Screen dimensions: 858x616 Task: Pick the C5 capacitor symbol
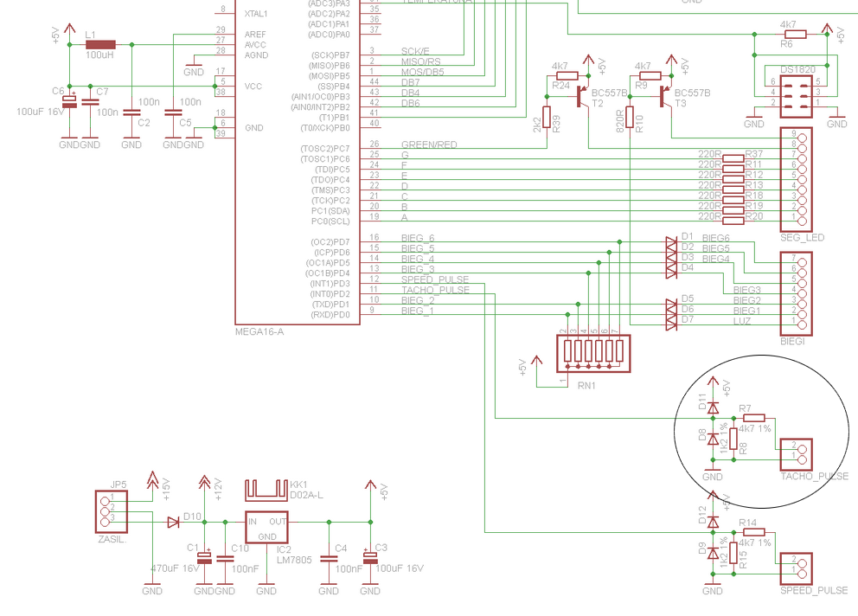173,112
